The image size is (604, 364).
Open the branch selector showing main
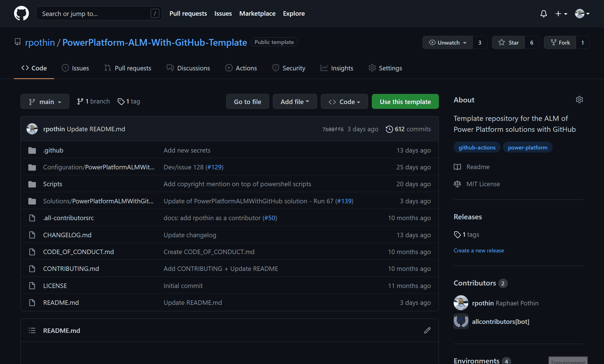(45, 101)
